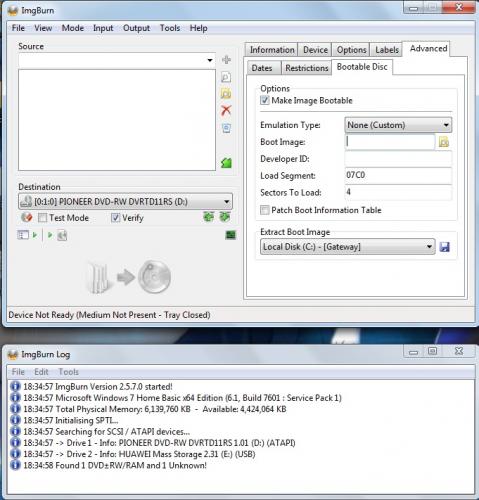Switch to the Labels tab

387,50
